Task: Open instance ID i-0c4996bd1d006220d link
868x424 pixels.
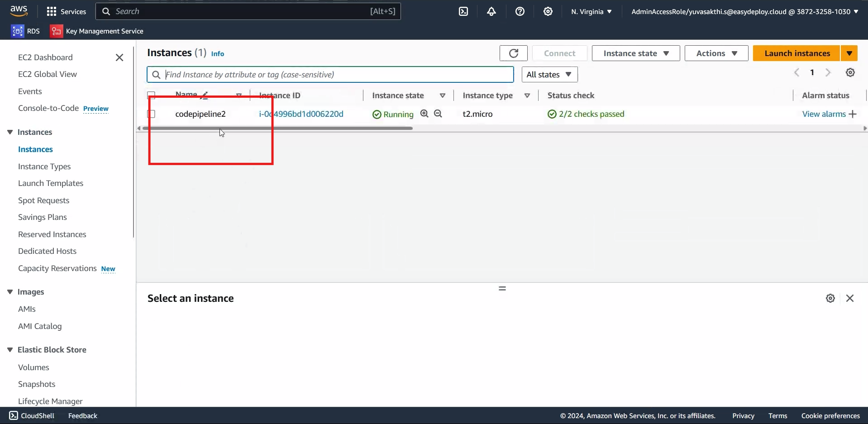Action: pyautogui.click(x=301, y=114)
